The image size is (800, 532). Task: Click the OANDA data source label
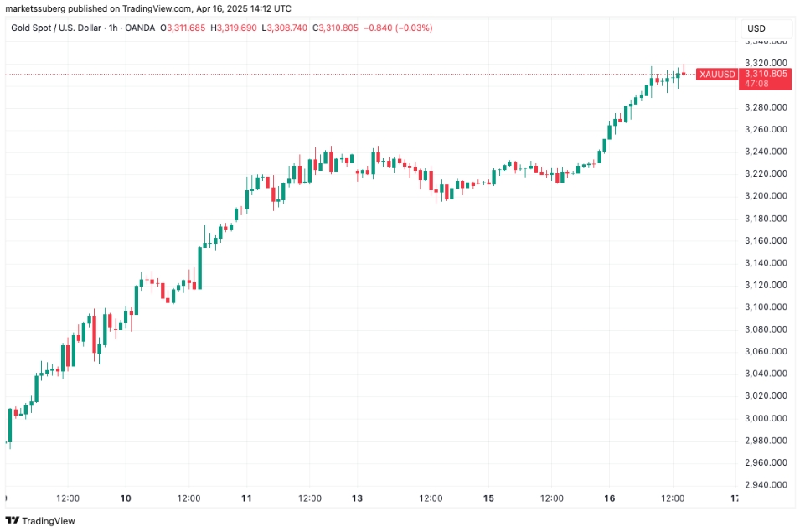click(140, 28)
